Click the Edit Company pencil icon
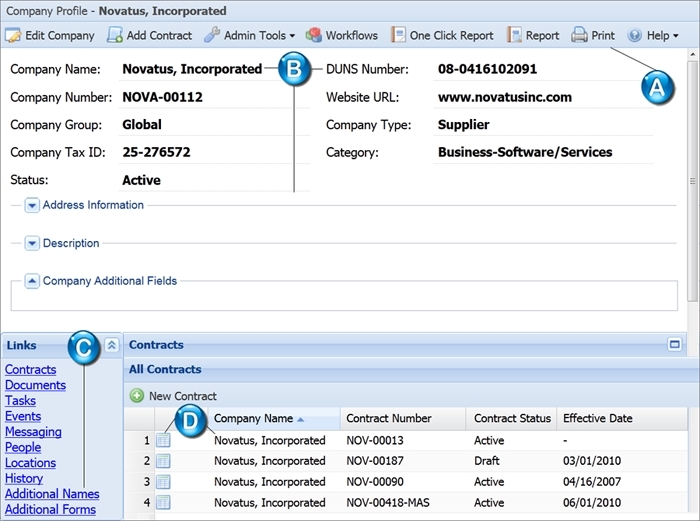Image resolution: width=700 pixels, height=521 pixels. click(x=13, y=35)
